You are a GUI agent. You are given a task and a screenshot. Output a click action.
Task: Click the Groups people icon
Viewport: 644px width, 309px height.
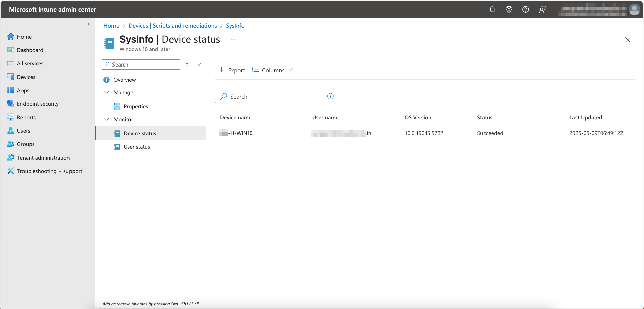11,144
